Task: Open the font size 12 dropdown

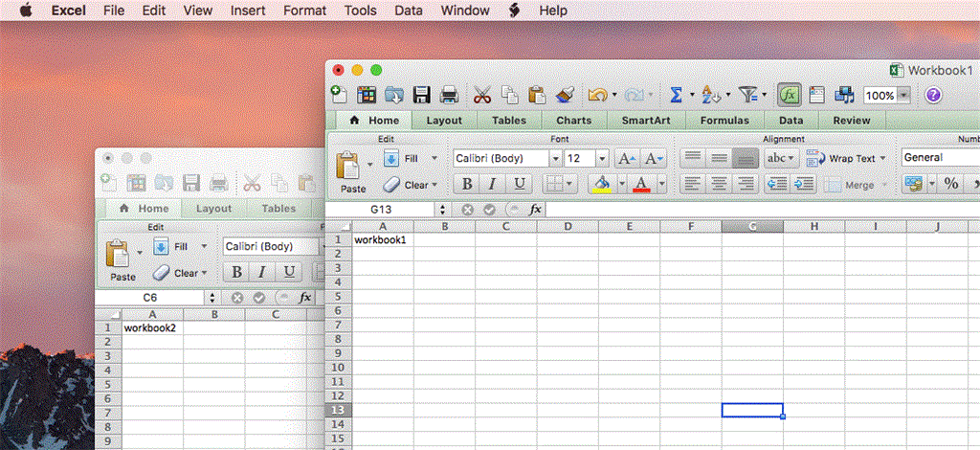Action: click(x=603, y=159)
